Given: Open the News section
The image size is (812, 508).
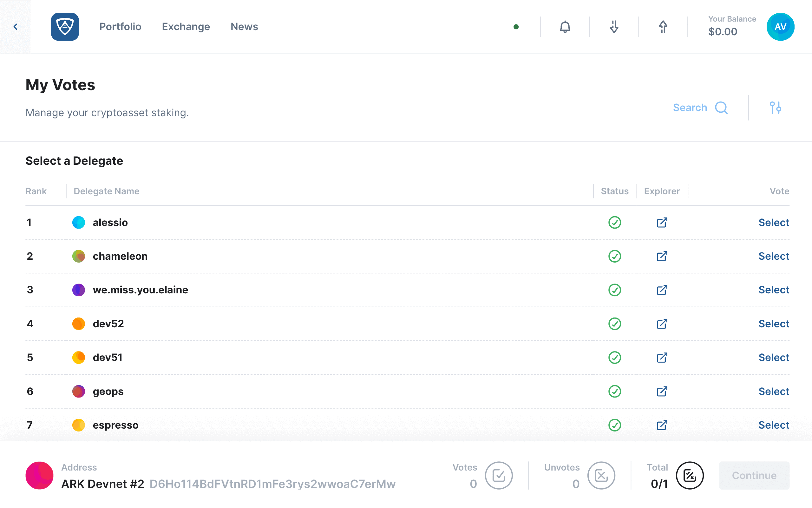Looking at the screenshot, I should (x=244, y=27).
